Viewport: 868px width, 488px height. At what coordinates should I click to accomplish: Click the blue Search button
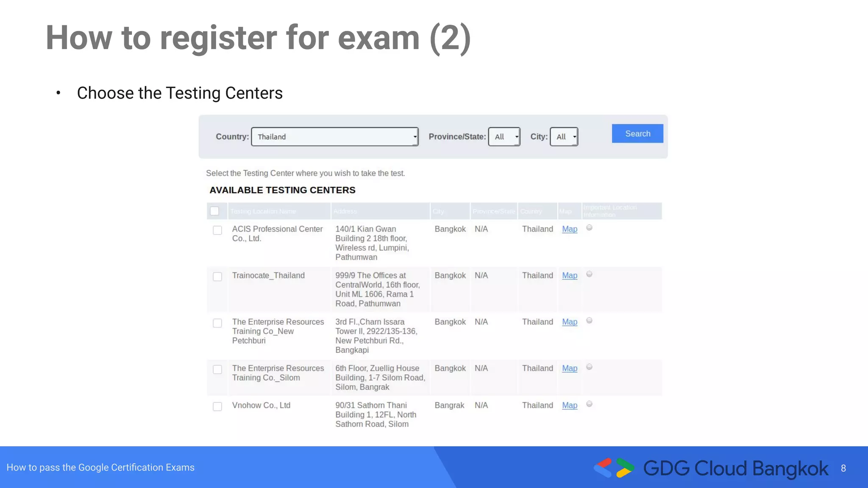(x=637, y=133)
